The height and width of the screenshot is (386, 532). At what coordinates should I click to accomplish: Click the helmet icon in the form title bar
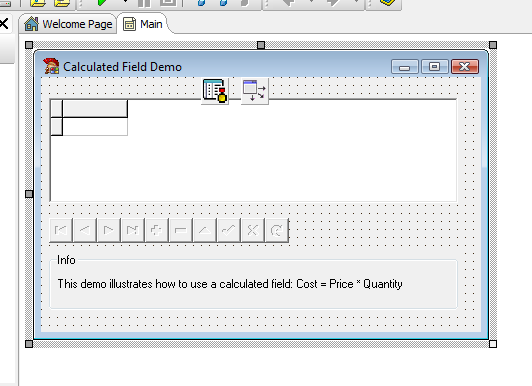tap(51, 66)
